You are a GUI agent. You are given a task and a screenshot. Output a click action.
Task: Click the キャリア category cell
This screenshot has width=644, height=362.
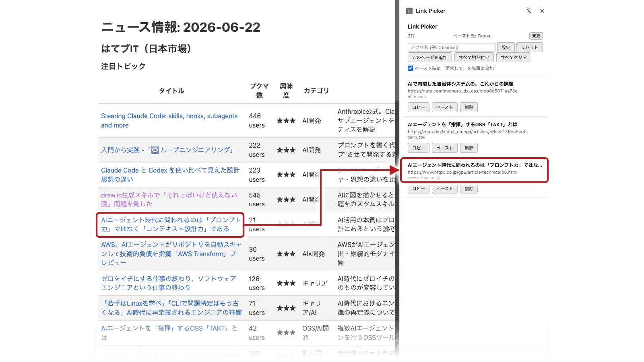315,283
